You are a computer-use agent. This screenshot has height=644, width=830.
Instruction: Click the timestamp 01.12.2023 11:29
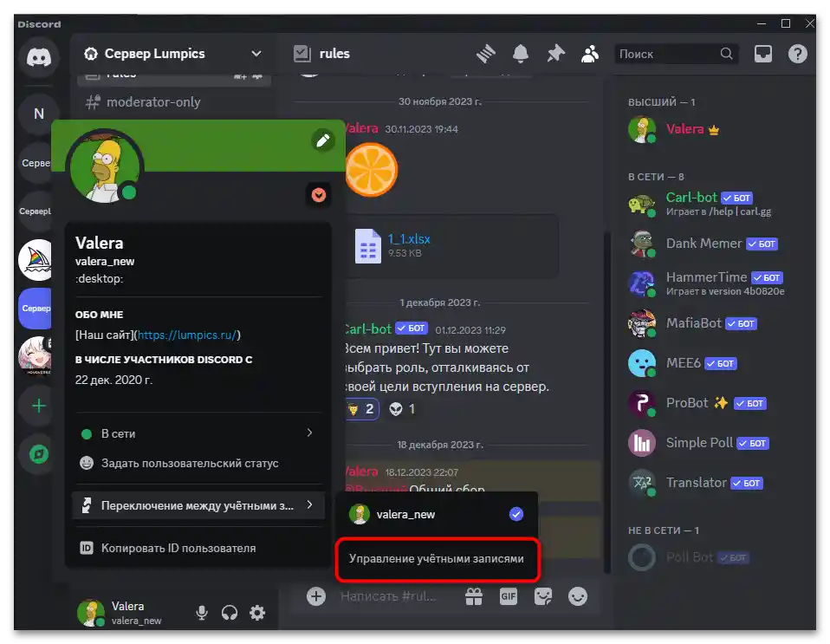click(470, 330)
